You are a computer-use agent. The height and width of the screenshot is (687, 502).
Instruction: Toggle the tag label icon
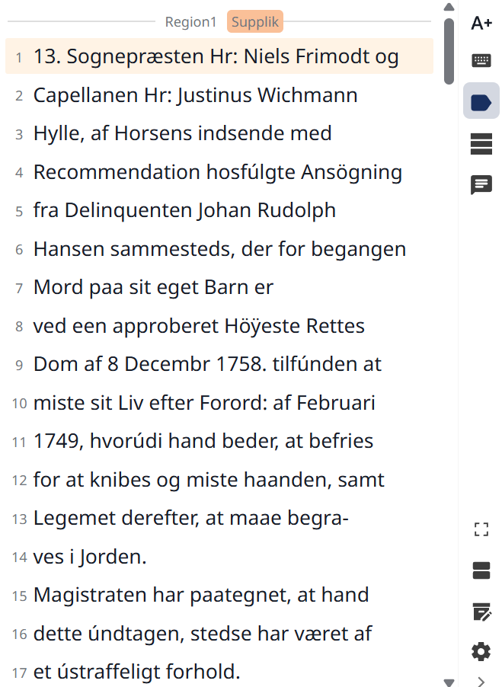point(481,103)
